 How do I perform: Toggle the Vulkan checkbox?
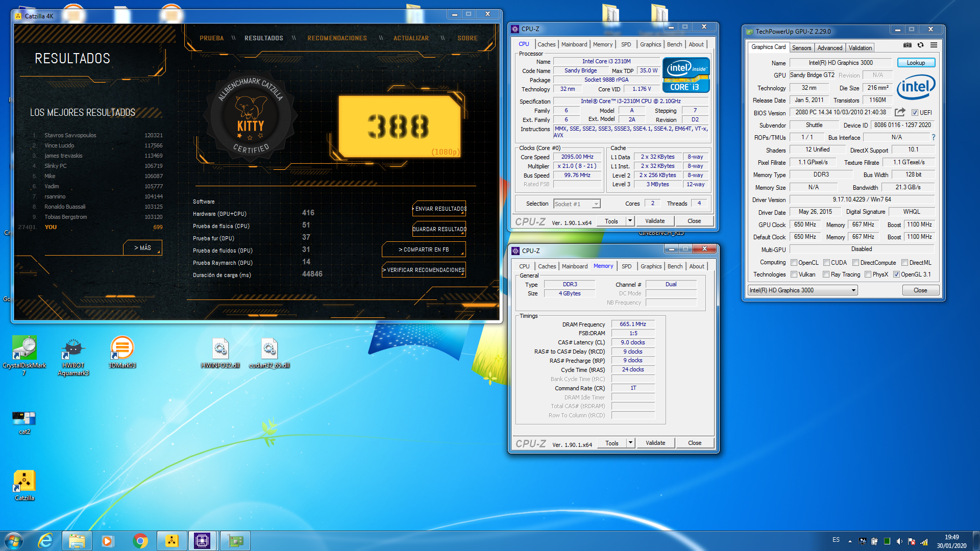[794, 274]
